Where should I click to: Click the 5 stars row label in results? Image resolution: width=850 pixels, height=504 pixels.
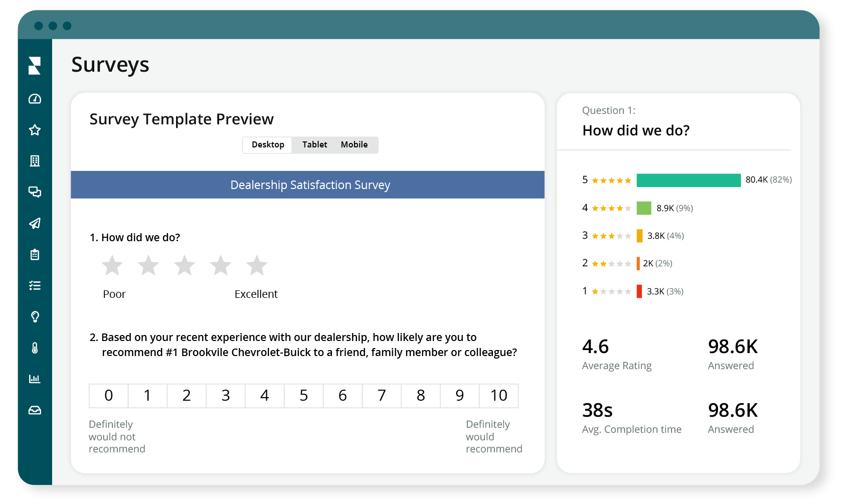point(607,180)
